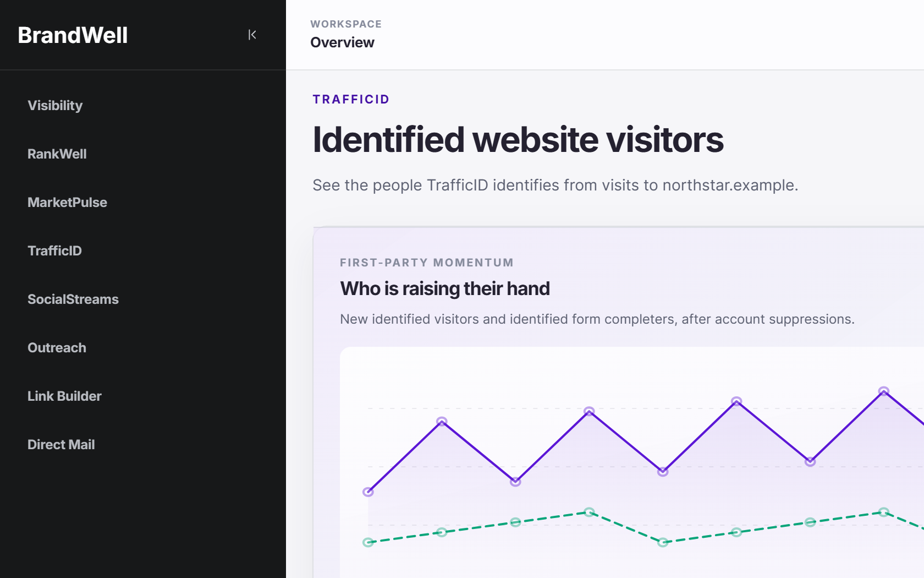Navigate to SocialStreams
This screenshot has height=578, width=924.
(x=73, y=299)
